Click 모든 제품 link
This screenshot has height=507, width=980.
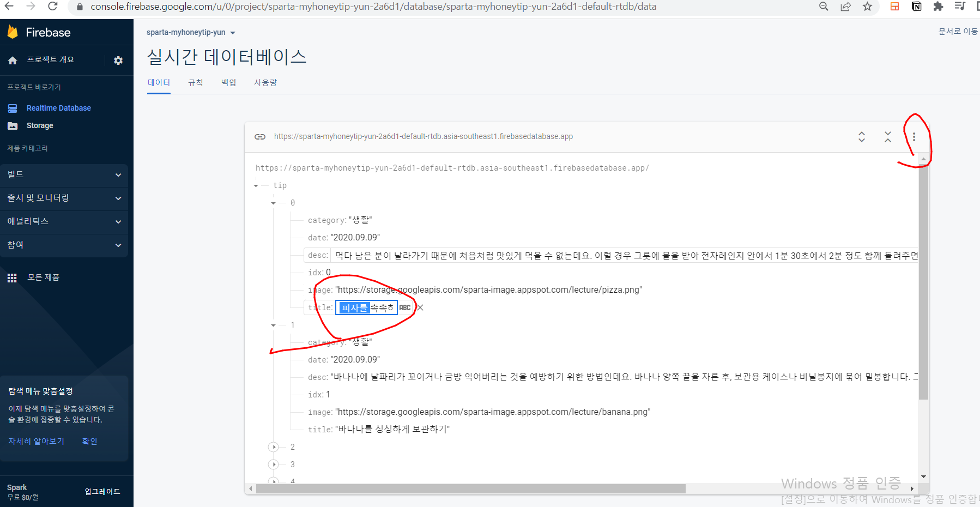tap(44, 277)
